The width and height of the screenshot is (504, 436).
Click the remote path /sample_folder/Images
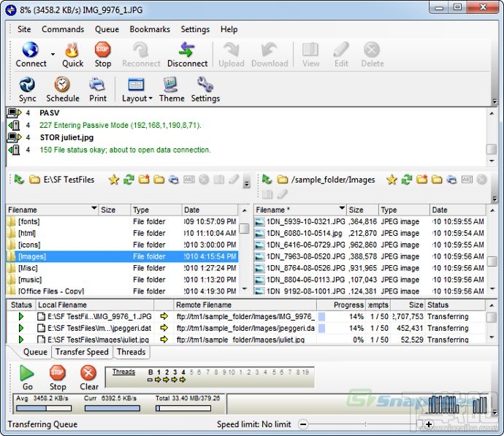click(x=333, y=180)
